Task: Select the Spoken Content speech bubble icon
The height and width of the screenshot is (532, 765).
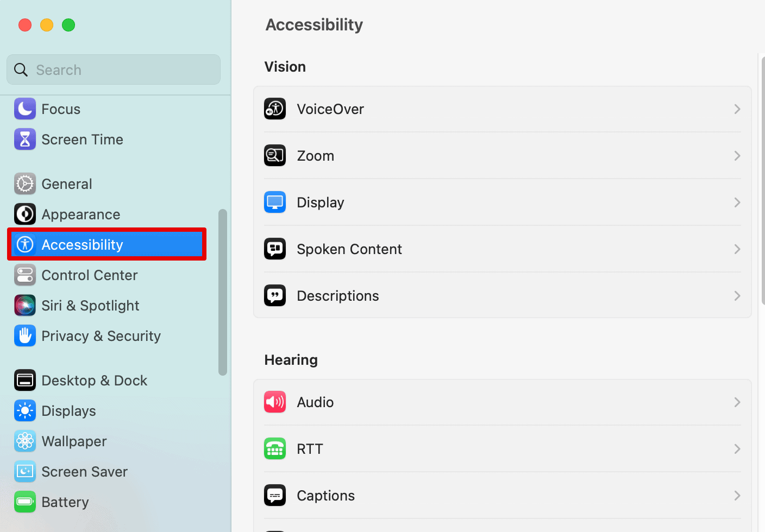Action: pos(275,249)
